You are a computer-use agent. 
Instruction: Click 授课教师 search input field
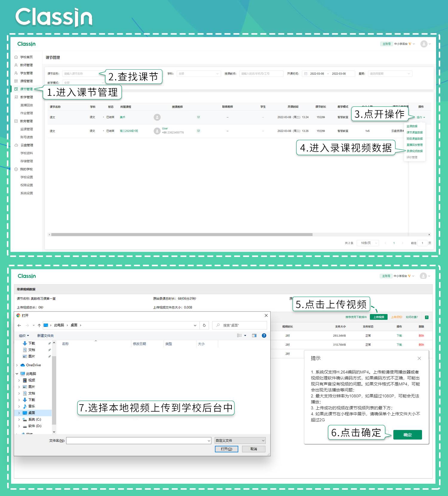click(261, 74)
